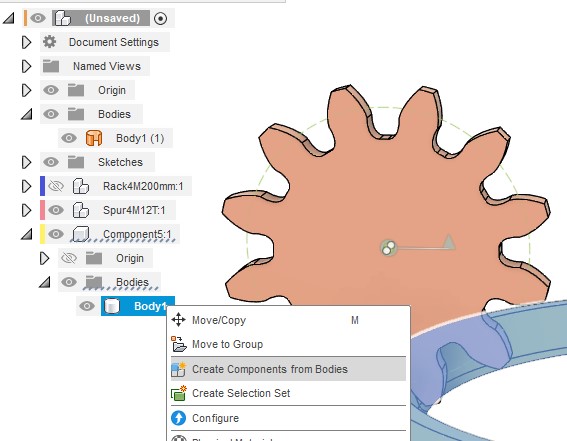
Task: Click the Move to Group folder icon
Action: click(x=179, y=344)
